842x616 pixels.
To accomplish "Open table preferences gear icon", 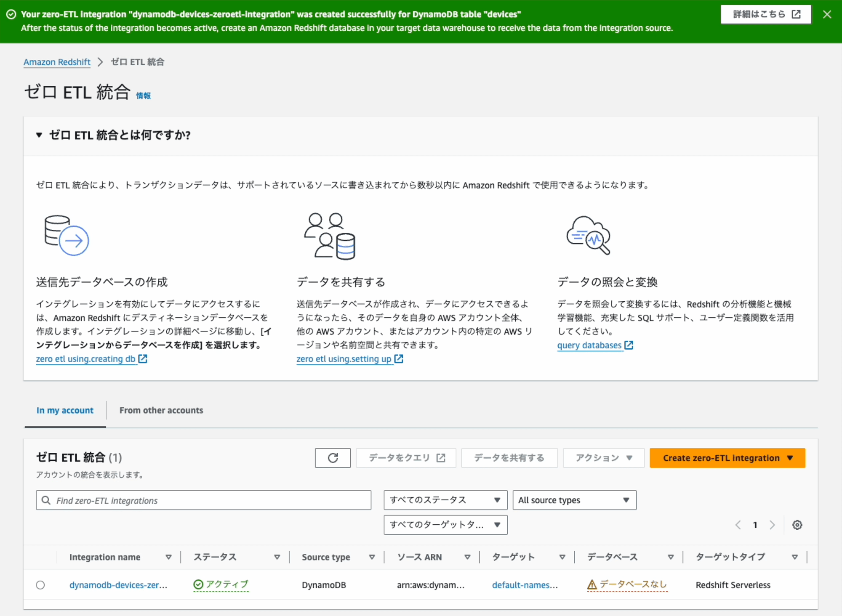I will coord(797,525).
